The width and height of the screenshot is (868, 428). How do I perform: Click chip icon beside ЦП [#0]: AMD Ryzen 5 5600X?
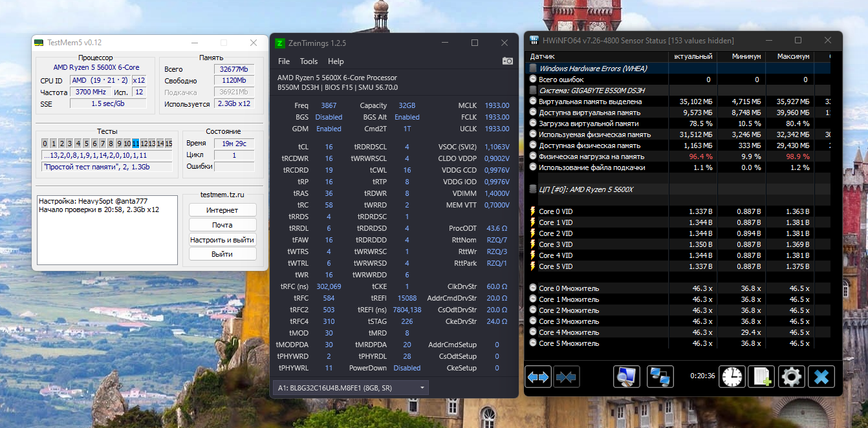(x=533, y=189)
